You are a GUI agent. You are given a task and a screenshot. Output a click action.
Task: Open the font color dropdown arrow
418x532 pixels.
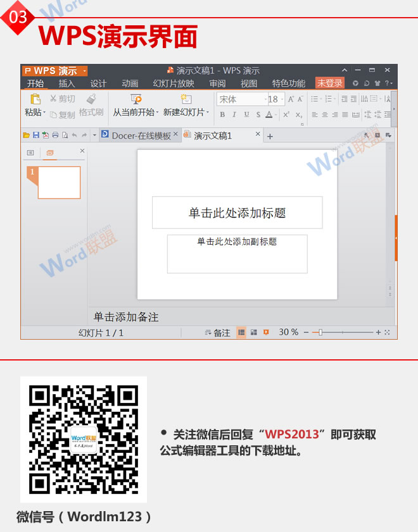point(276,114)
